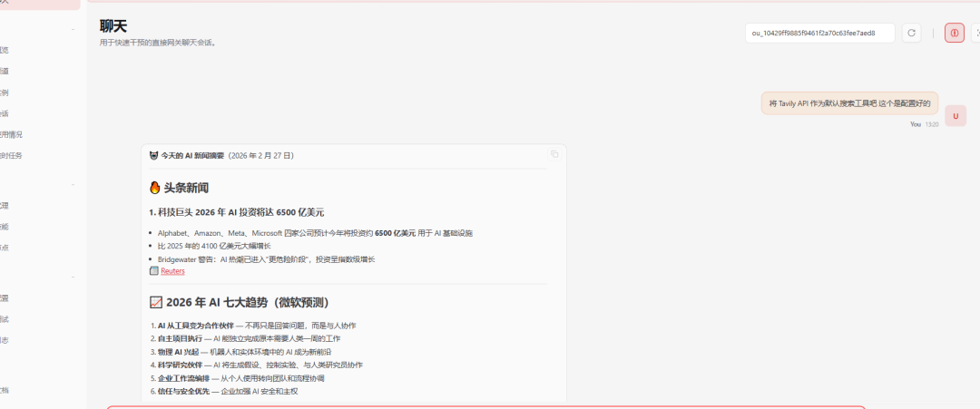Viewport: 980px width, 409px height.
Task: Select 日志 in the sidebar
Action: pyautogui.click(x=5, y=339)
